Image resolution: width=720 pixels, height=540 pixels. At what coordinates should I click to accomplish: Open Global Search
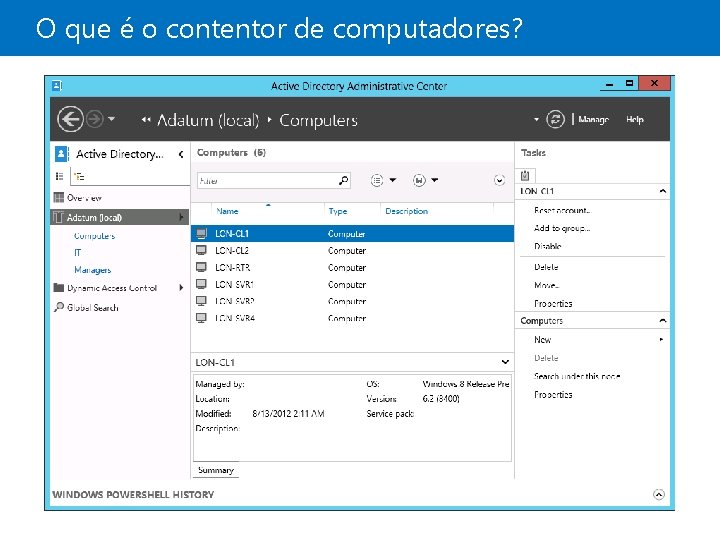tap(92, 308)
